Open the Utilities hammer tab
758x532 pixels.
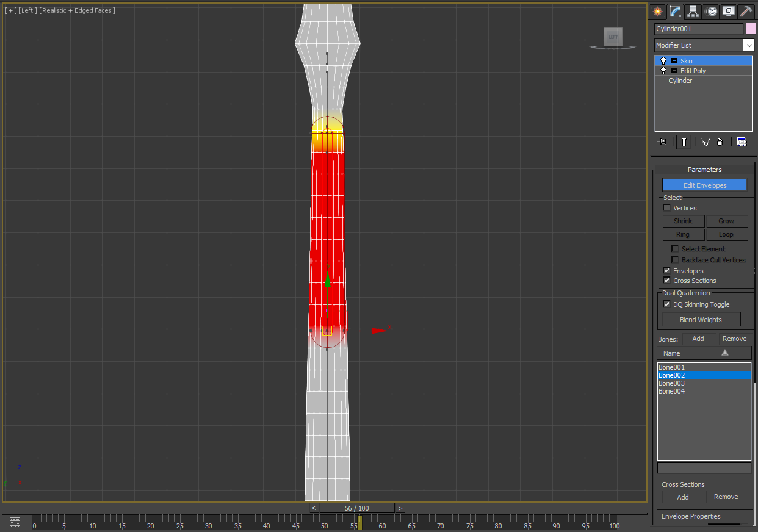[x=746, y=11]
